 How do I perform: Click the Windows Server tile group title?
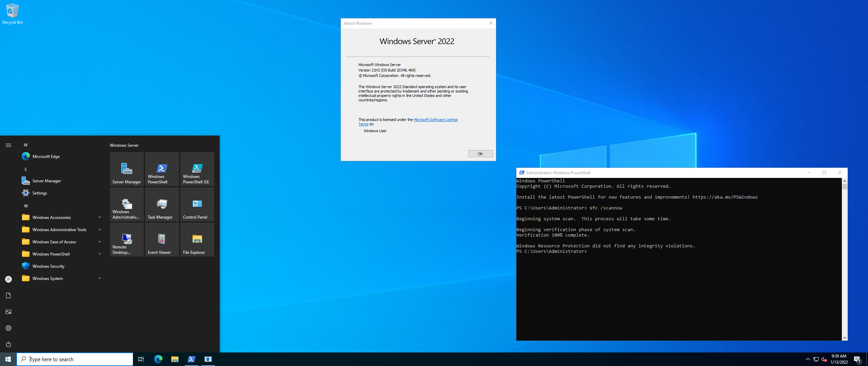click(x=124, y=145)
